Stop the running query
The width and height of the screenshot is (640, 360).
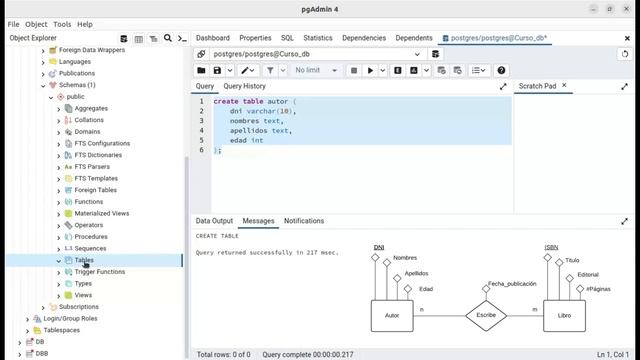point(354,70)
